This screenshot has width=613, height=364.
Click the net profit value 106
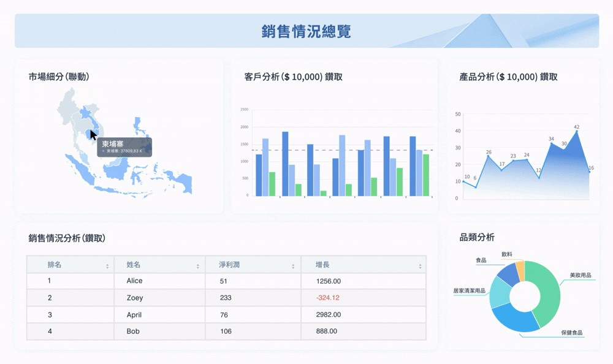click(226, 331)
